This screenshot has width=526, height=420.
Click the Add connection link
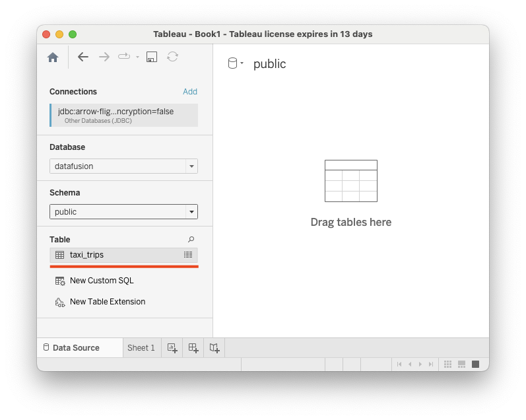190,92
